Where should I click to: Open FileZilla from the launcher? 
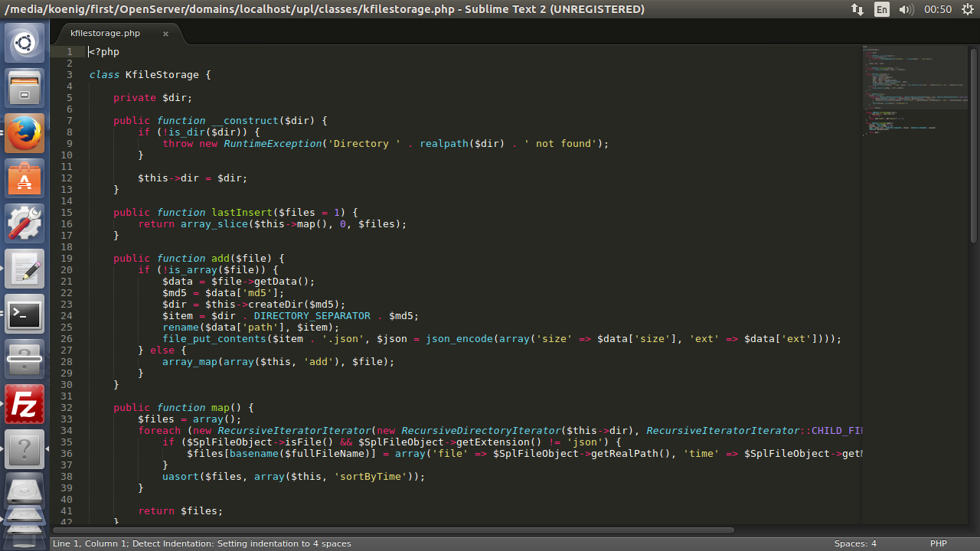[24, 404]
